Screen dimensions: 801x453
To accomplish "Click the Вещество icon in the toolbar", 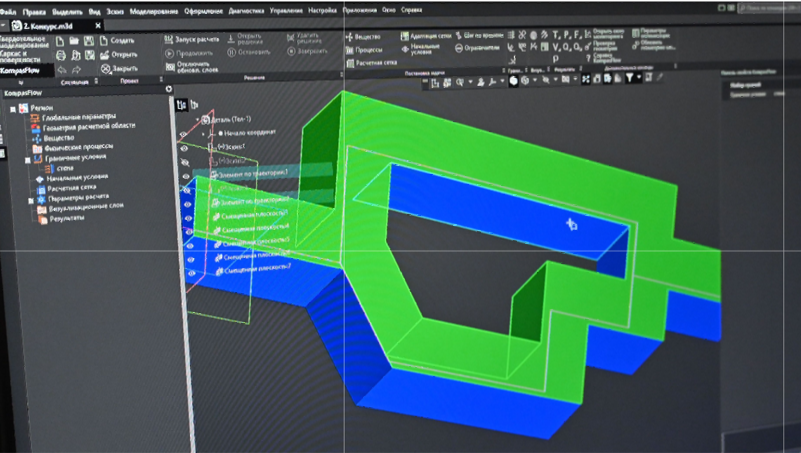I will pyautogui.click(x=349, y=36).
